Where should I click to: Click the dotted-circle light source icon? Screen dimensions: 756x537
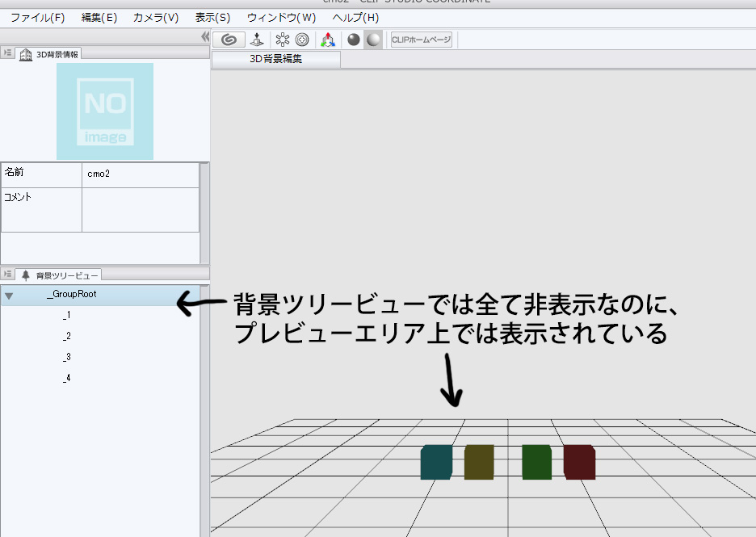(283, 40)
